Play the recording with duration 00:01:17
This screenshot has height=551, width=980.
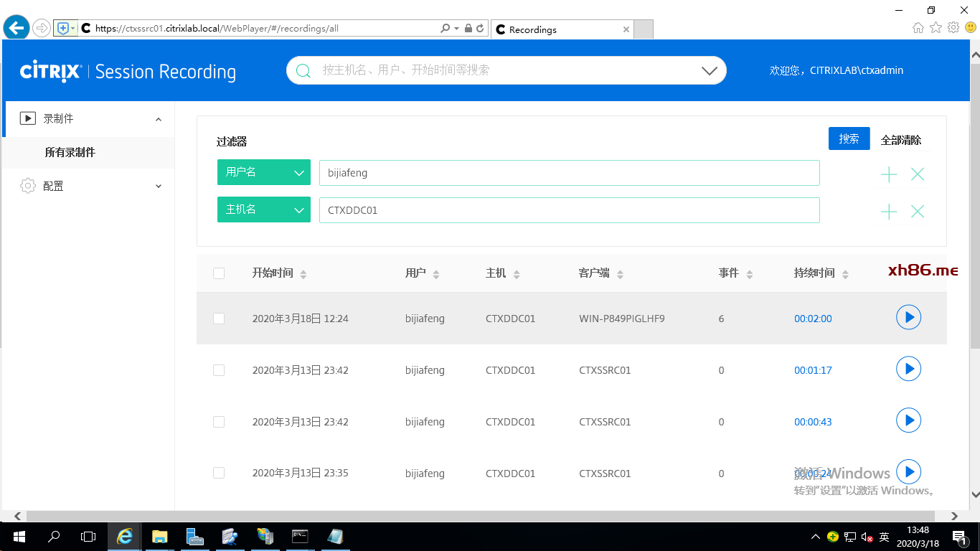point(908,369)
